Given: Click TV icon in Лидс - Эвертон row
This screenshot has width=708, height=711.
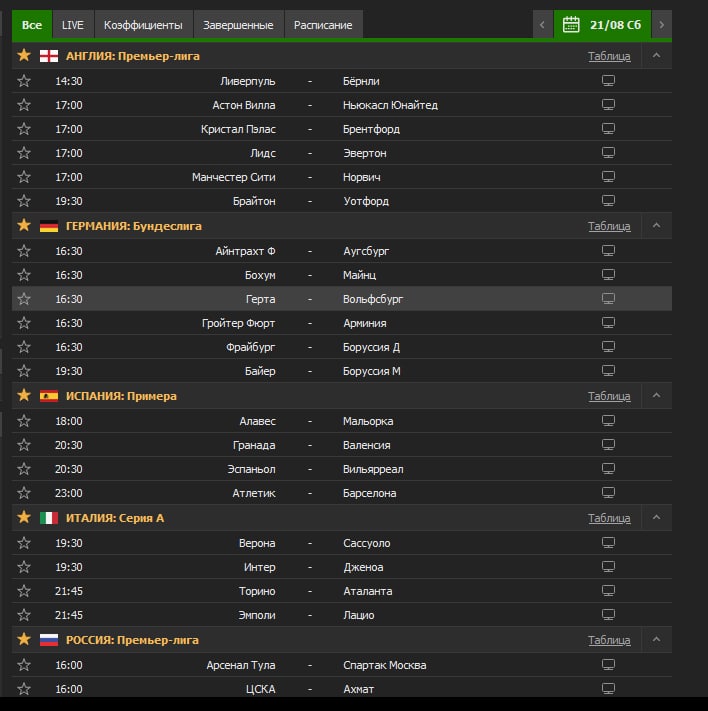Looking at the screenshot, I should (x=608, y=153).
